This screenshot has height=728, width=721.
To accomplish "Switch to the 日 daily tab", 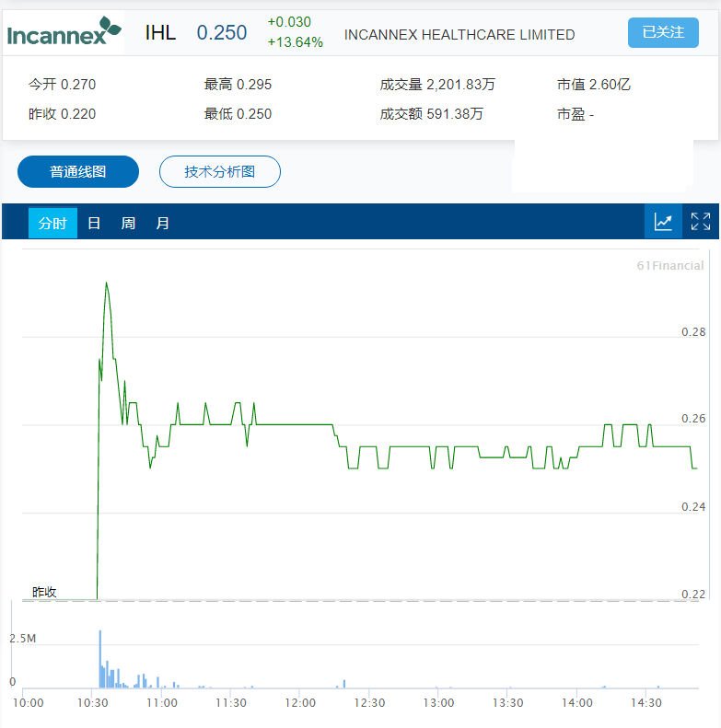I will coord(94,223).
